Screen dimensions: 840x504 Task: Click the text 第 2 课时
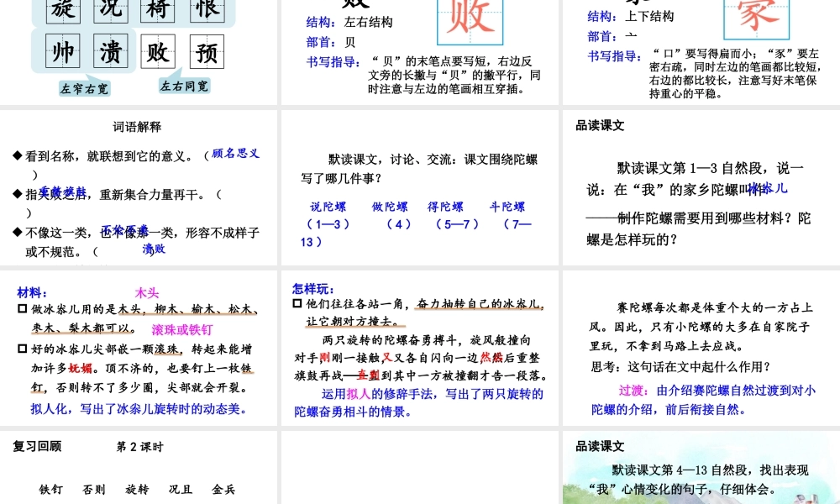click(139, 447)
